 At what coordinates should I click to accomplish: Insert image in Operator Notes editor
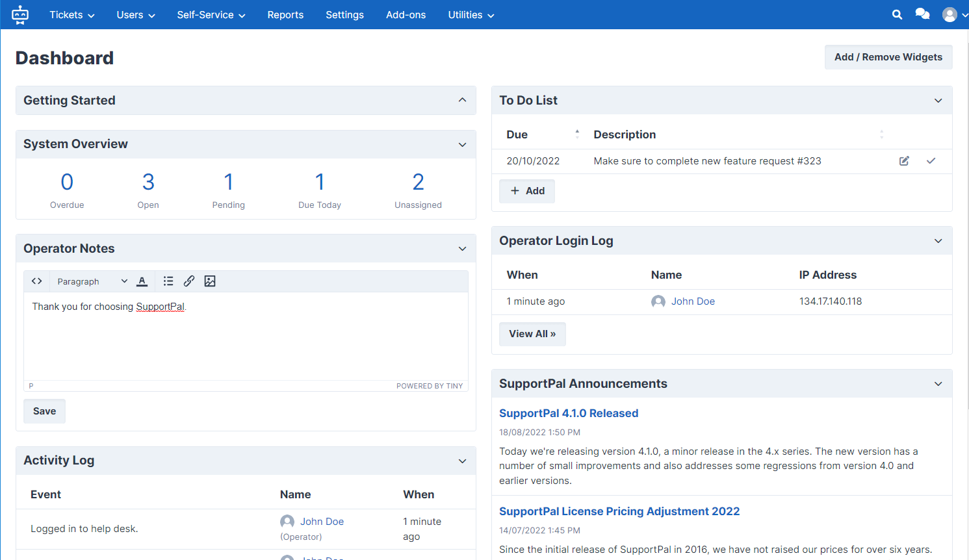(210, 281)
